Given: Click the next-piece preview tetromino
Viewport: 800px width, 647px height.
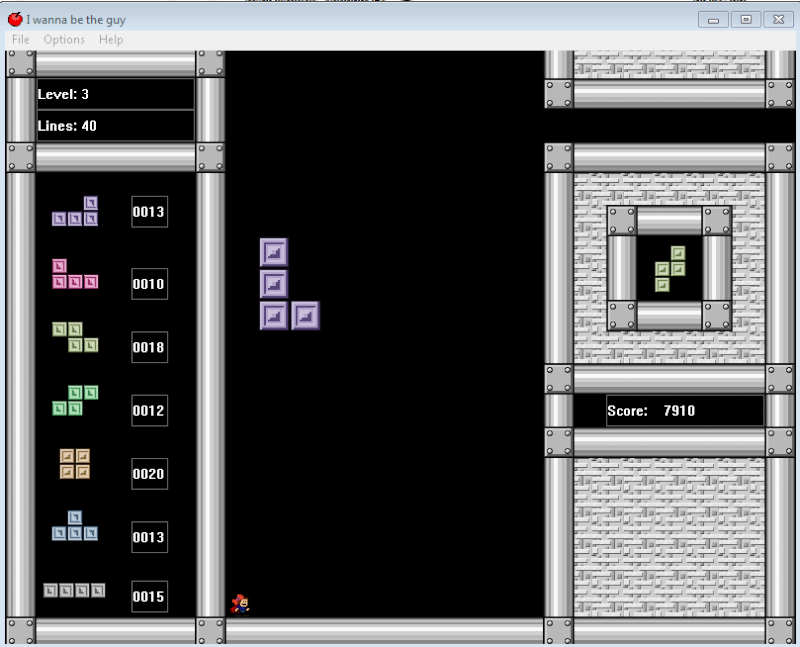Looking at the screenshot, I should tap(670, 269).
